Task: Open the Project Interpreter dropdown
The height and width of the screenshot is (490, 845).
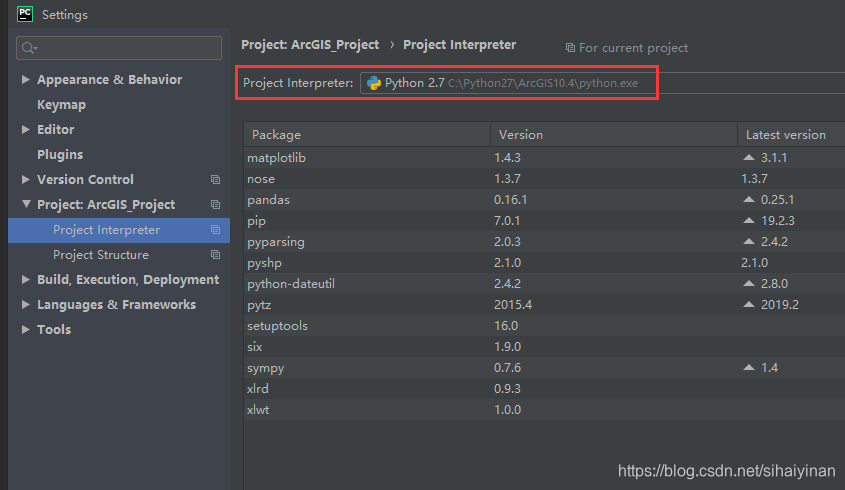Action: point(602,83)
